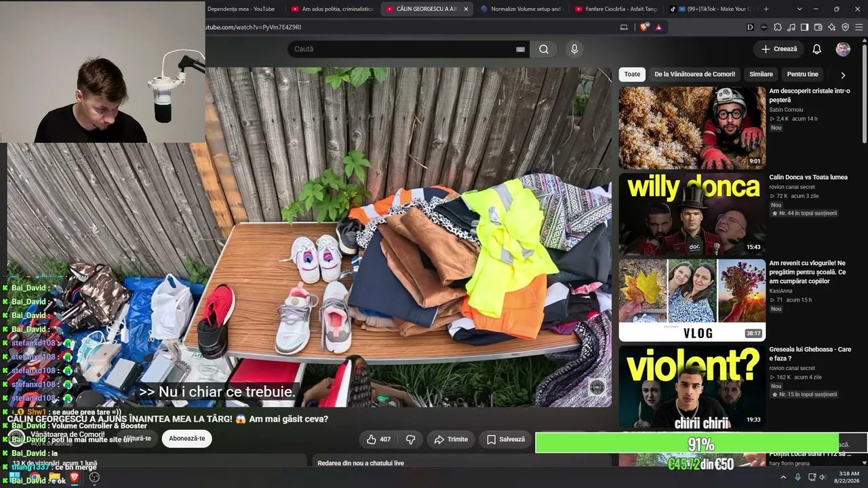
Task: Open the VLOG video thumbnail
Action: pos(692,300)
